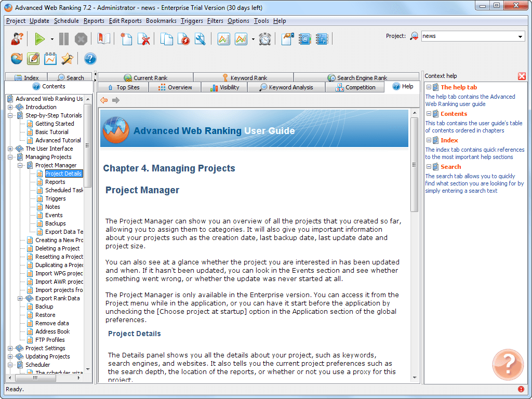Click the new page with star icon
Viewport: 532px width, 399px height.
[x=127, y=39]
